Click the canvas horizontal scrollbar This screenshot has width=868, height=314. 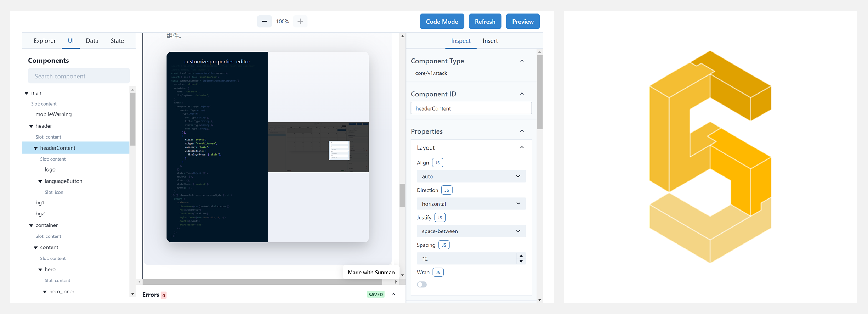click(262, 282)
